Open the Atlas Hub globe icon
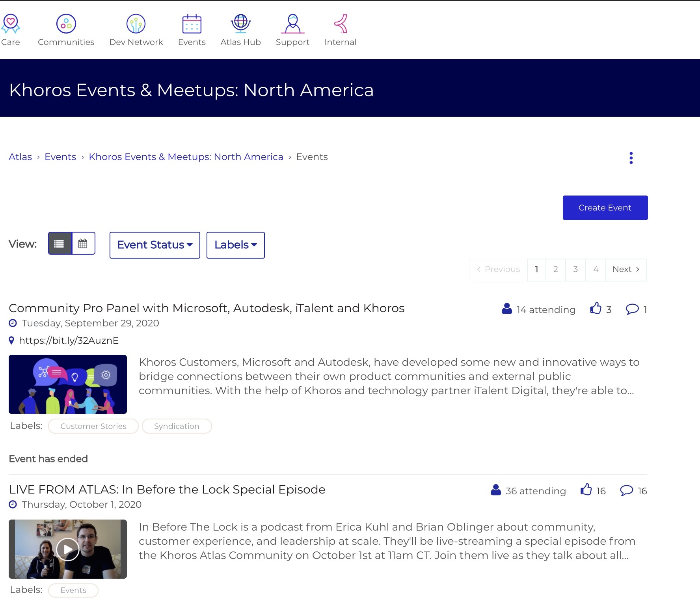Image resolution: width=700 pixels, height=611 pixels. coord(241,24)
